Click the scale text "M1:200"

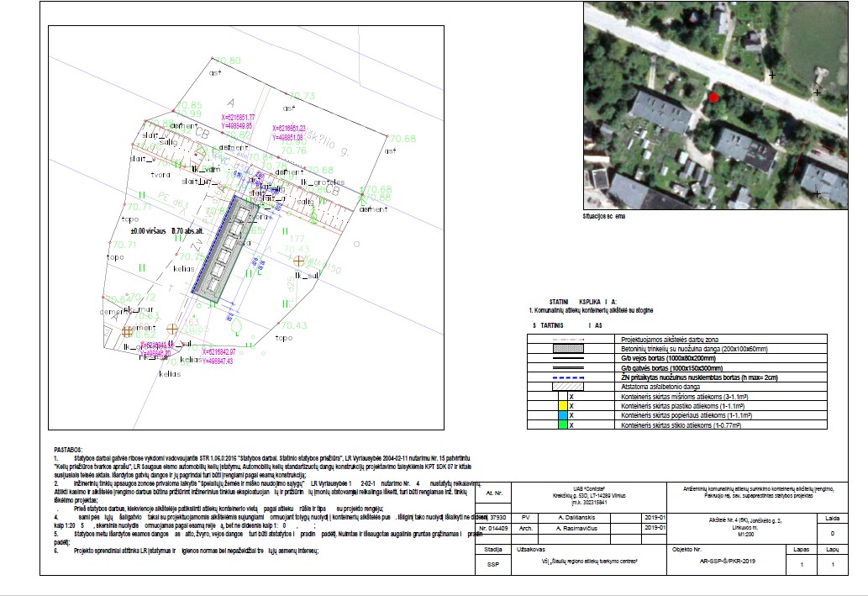745,535
